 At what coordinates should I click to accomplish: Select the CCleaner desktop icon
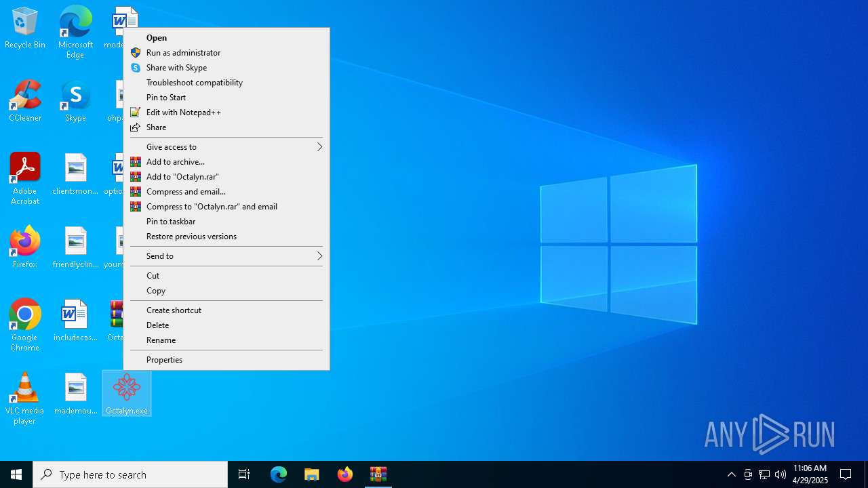tap(25, 101)
